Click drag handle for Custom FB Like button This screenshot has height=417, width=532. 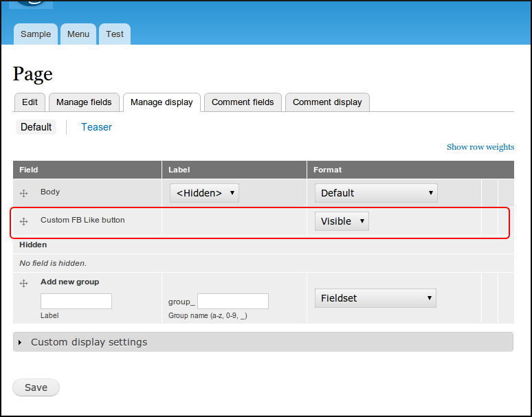coord(23,222)
